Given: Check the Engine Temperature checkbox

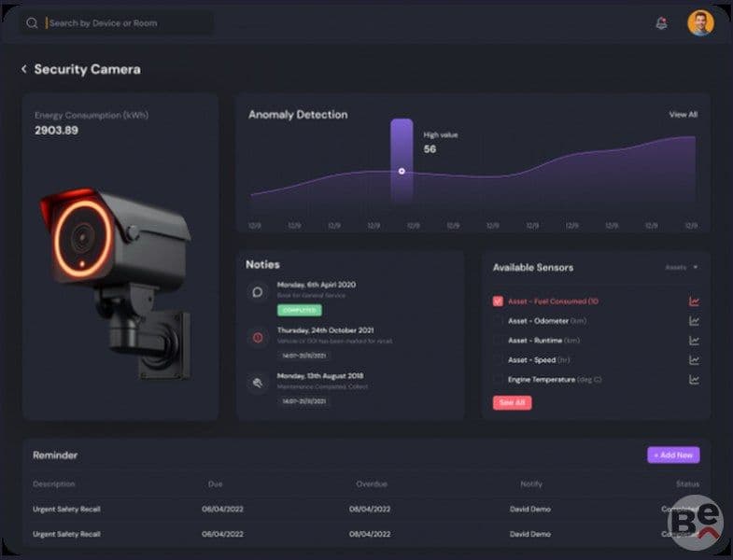Looking at the screenshot, I should coord(498,380).
